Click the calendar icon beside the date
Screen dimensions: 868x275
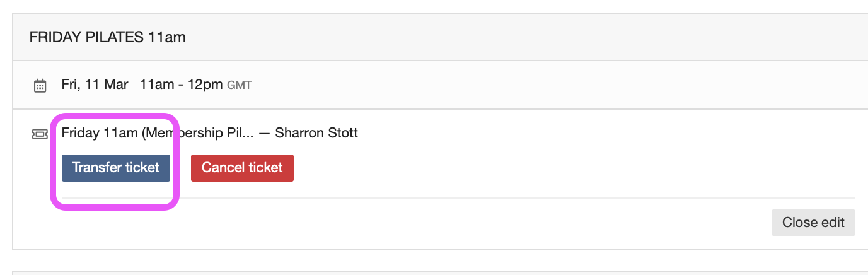click(40, 85)
